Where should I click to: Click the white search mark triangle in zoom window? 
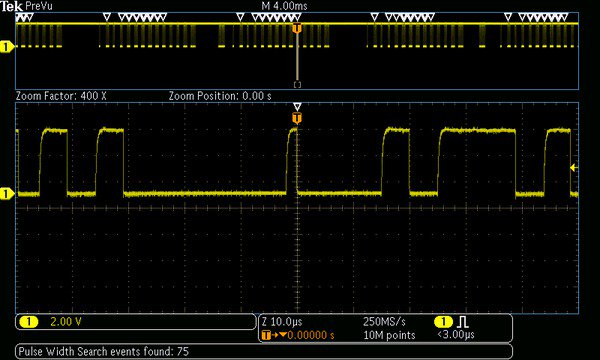point(297,106)
